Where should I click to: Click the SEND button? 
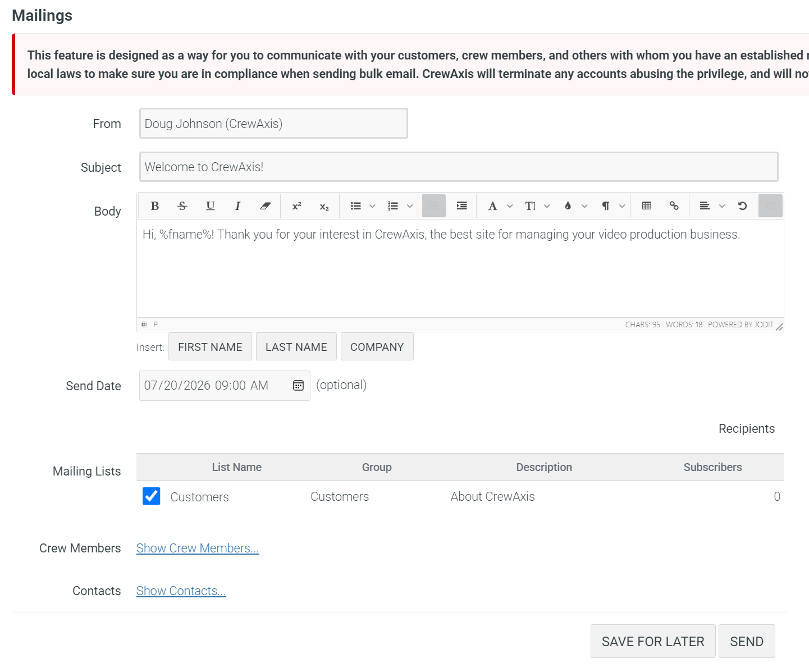(747, 641)
